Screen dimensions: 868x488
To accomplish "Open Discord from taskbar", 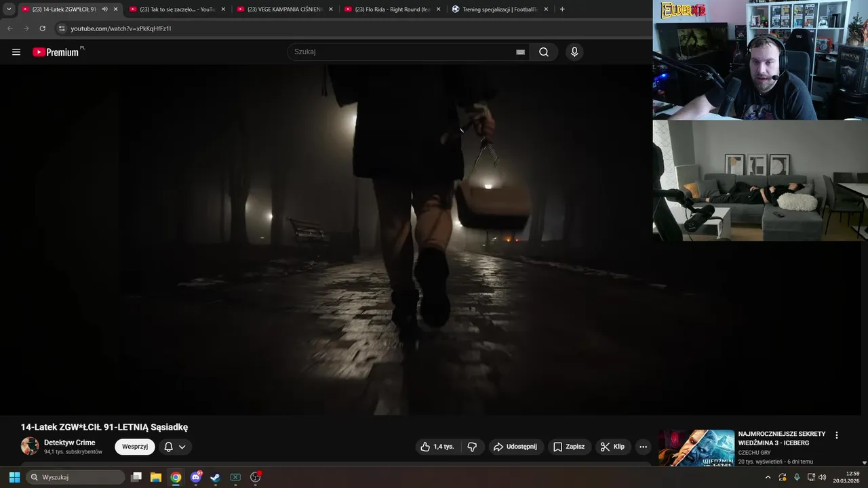I will pyautogui.click(x=196, y=477).
